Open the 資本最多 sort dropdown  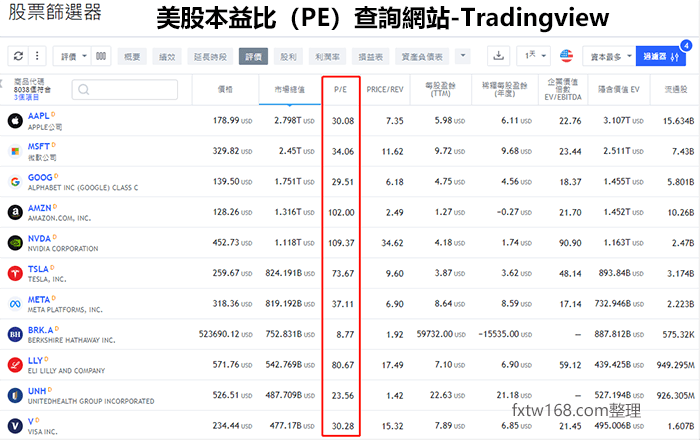pyautogui.click(x=609, y=56)
